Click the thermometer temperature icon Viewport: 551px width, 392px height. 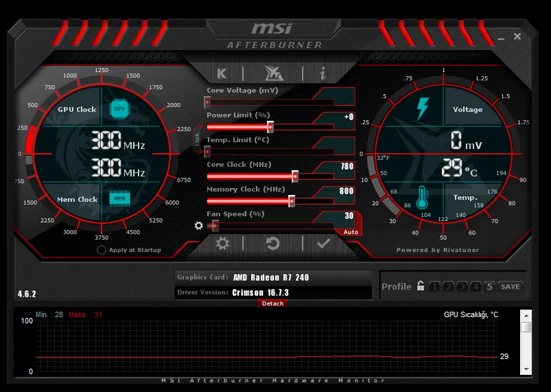click(422, 198)
